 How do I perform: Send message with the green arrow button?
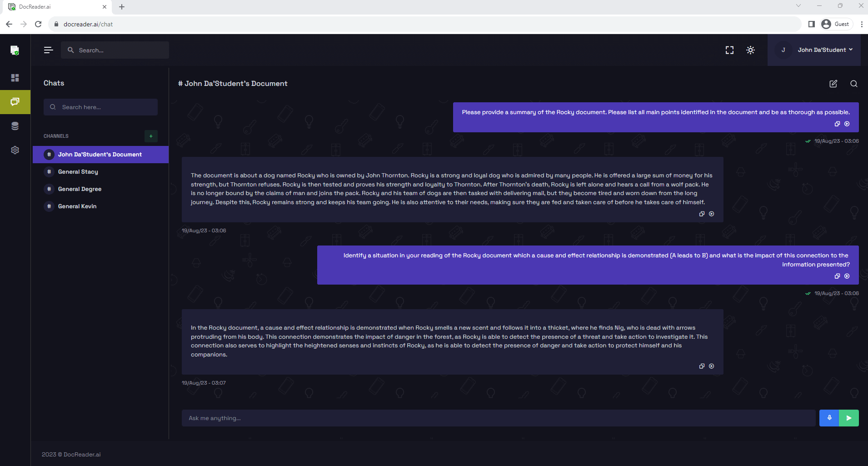coord(848,418)
